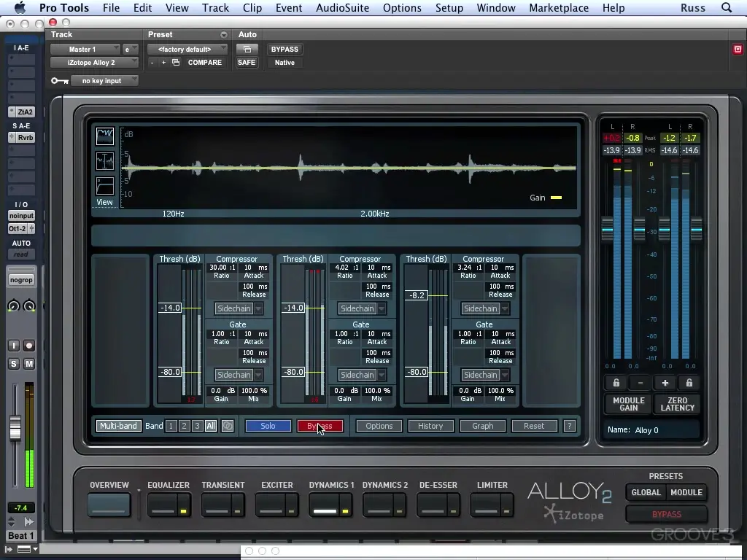Open the Marketplace menu
The image size is (747, 560).
(559, 7)
